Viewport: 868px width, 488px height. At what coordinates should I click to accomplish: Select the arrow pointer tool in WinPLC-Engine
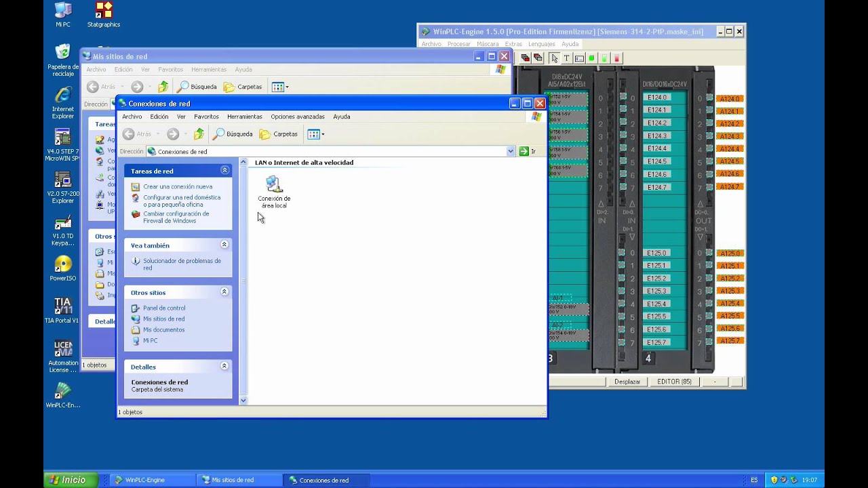(x=554, y=58)
